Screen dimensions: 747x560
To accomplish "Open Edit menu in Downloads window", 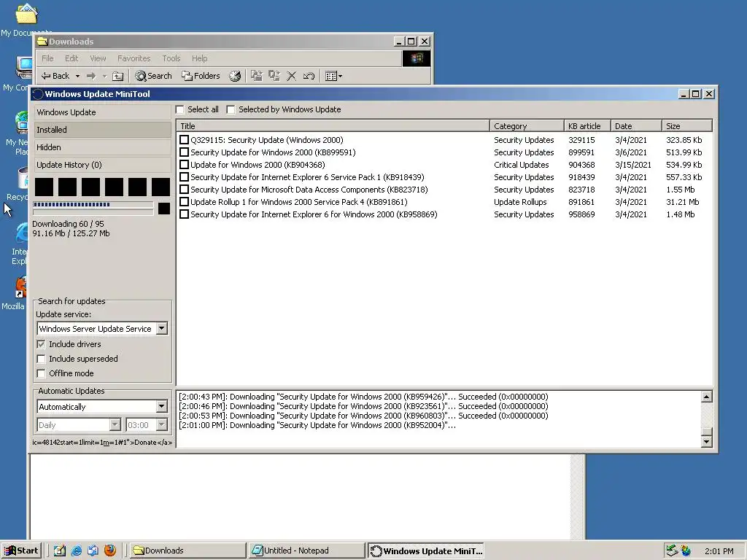I will [x=71, y=58].
